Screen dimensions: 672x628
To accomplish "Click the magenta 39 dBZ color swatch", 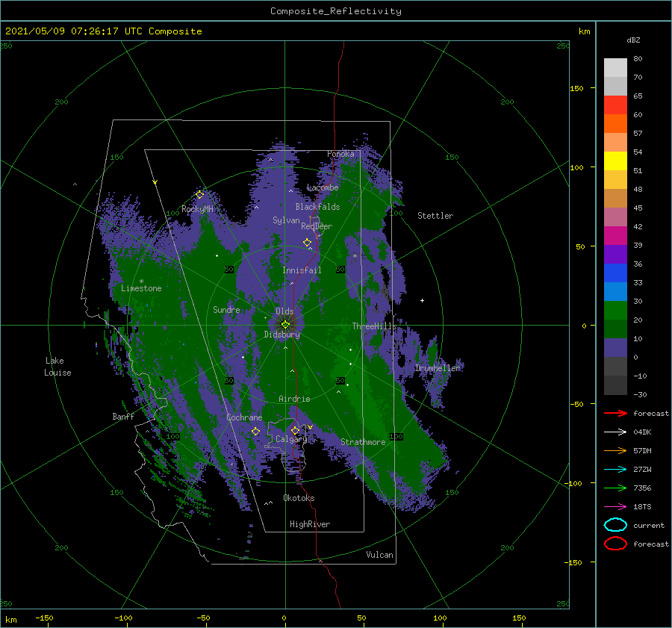I will click(x=615, y=235).
